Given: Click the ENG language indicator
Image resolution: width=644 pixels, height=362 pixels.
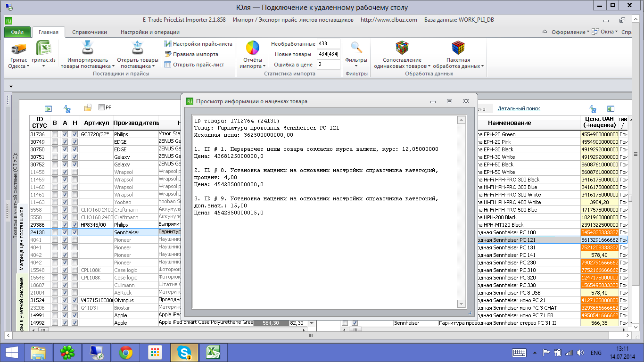Looking at the screenshot, I should (596, 353).
